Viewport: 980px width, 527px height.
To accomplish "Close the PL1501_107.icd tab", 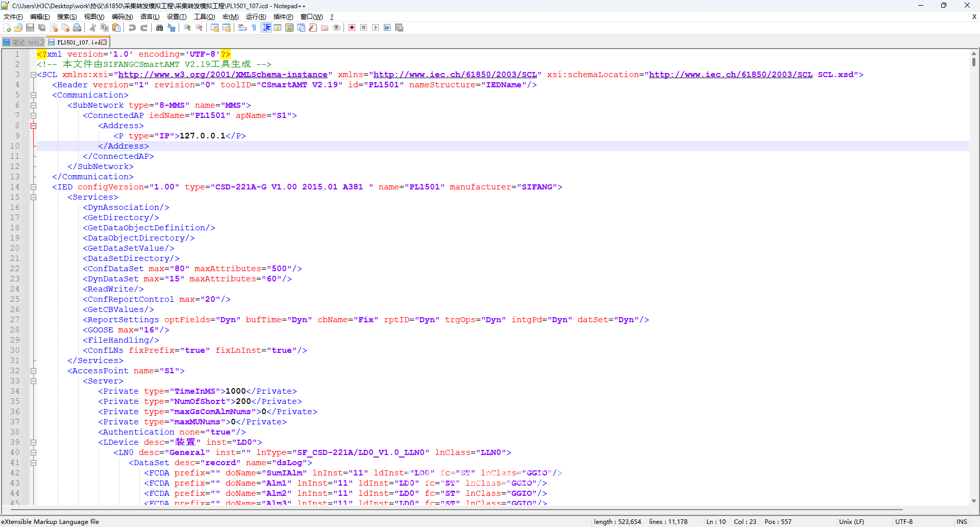I will (x=104, y=42).
